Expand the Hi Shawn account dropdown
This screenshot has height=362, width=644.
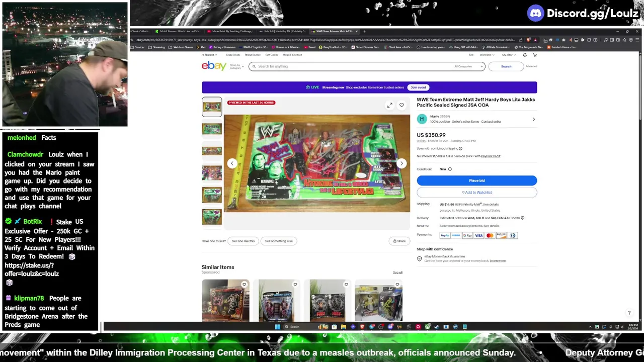tap(209, 55)
